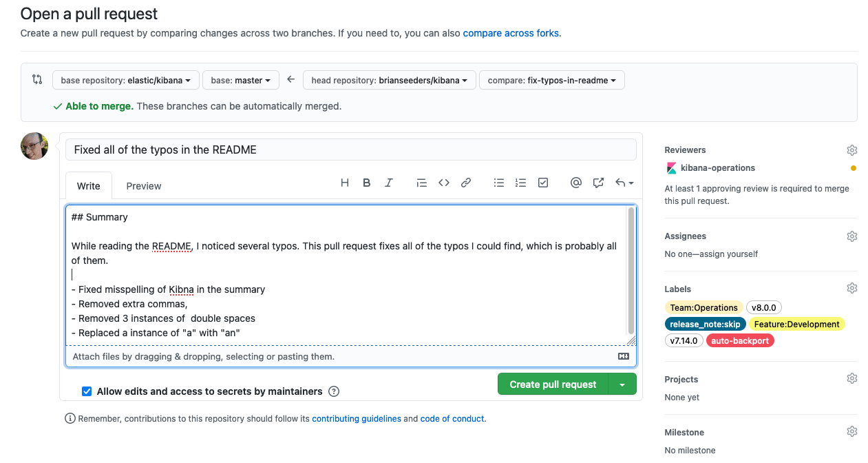Image resolution: width=868 pixels, height=463 pixels.
Task: Click the user avatar picture
Action: coord(34,146)
